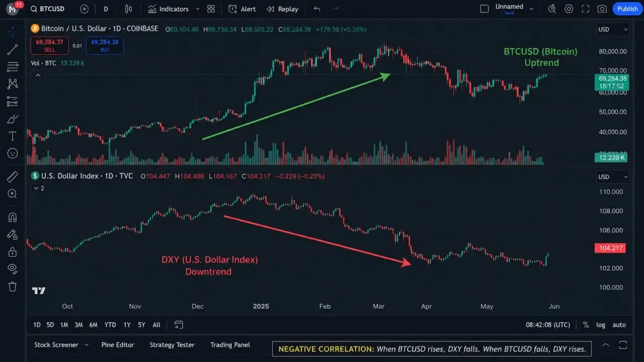Collapse the Bitcoin pane legend arrow

pyautogui.click(x=38, y=75)
